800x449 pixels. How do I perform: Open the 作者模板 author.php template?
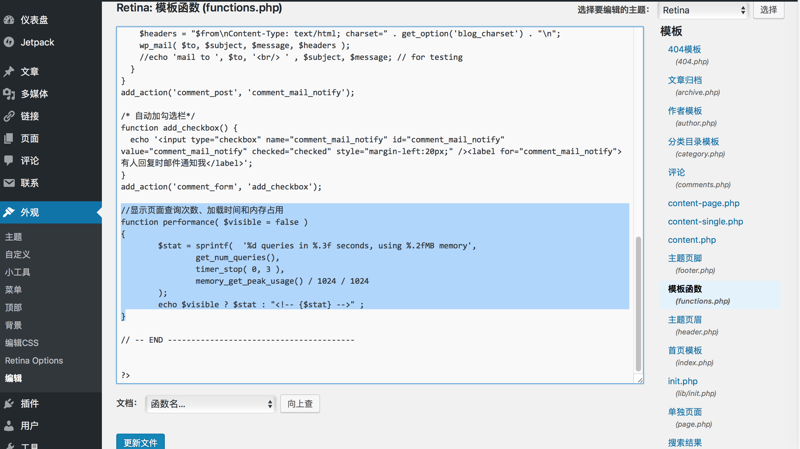[685, 111]
